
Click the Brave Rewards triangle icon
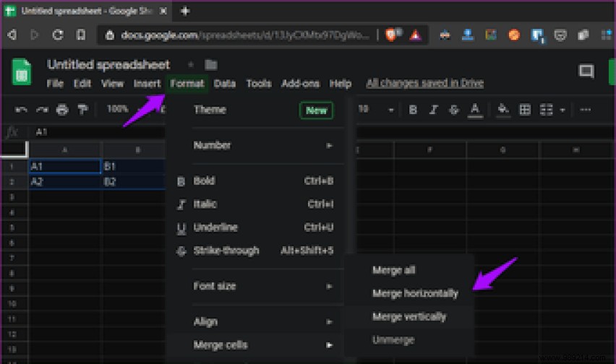(x=415, y=35)
